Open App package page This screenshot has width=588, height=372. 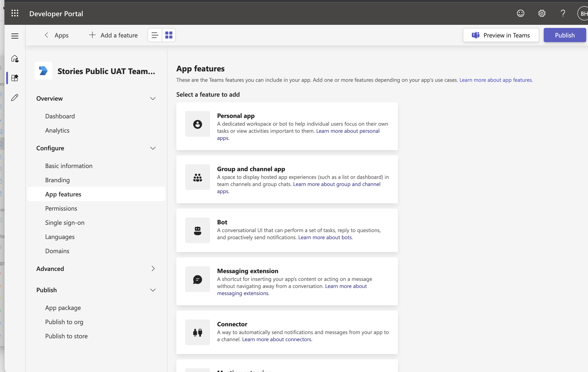coord(63,308)
